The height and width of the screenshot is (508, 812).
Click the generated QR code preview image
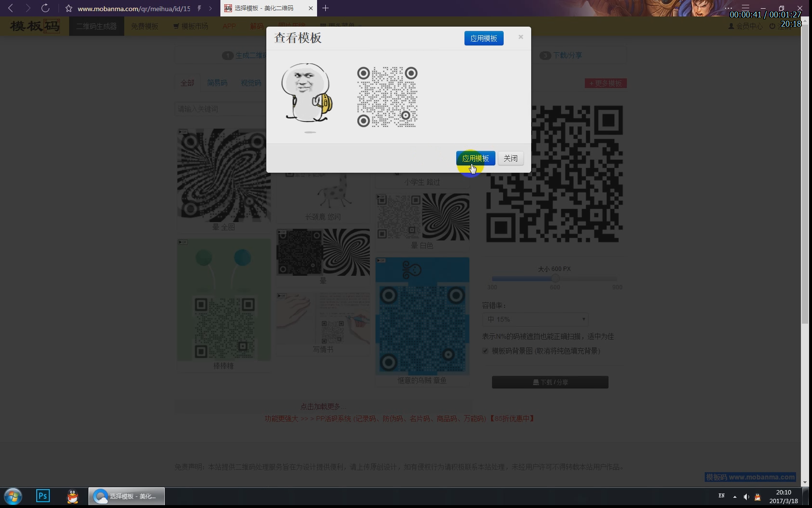[554, 174]
